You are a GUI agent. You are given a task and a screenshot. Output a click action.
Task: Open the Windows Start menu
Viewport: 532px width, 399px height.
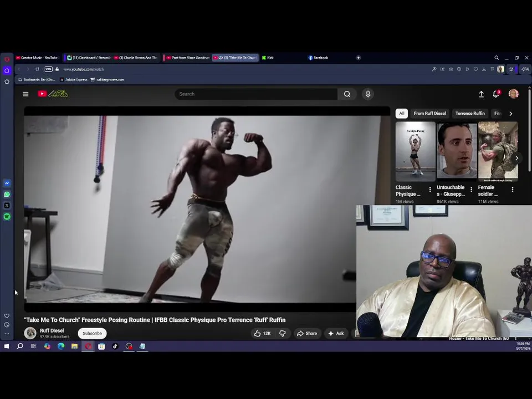[7, 346]
